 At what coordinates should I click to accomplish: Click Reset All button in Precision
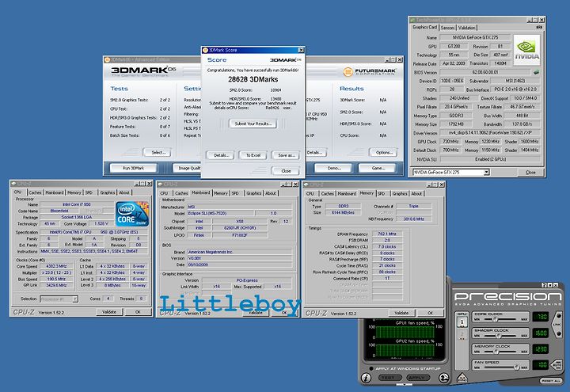[550, 380]
